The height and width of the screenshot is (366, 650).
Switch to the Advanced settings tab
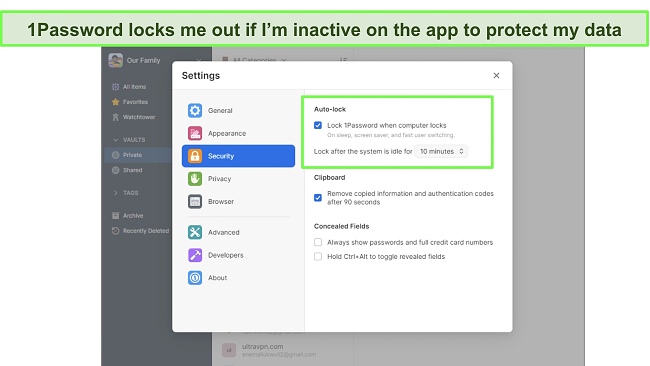point(238,232)
